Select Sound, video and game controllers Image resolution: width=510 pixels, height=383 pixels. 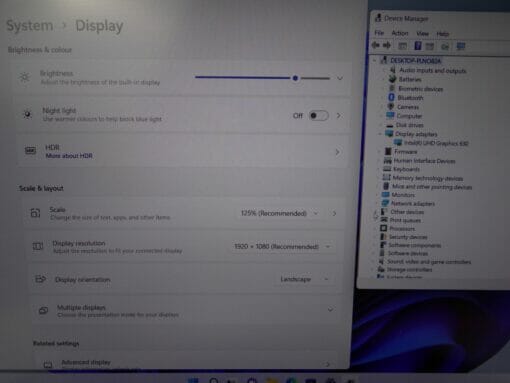[429, 262]
